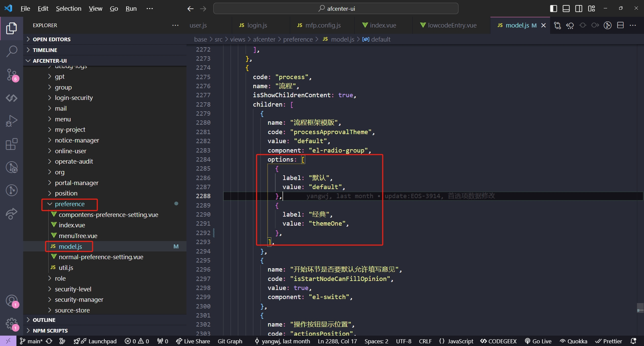Expand the security-level folder
Viewport: 644px width, 346px height.
pos(73,289)
